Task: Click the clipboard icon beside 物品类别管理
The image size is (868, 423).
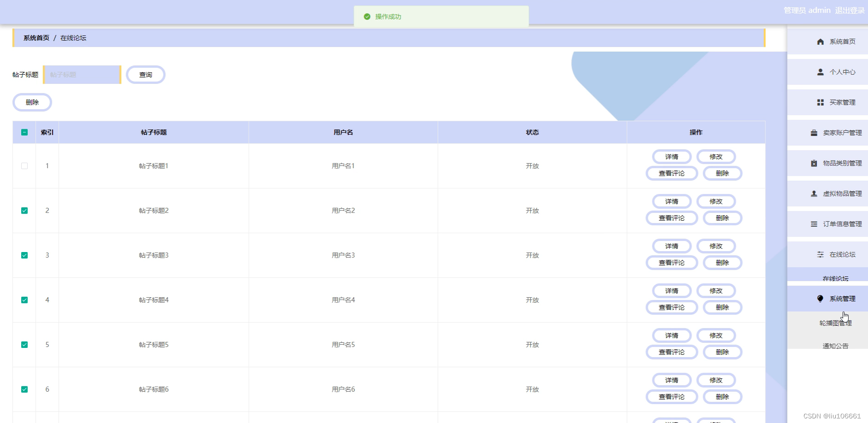Action: coord(814,163)
